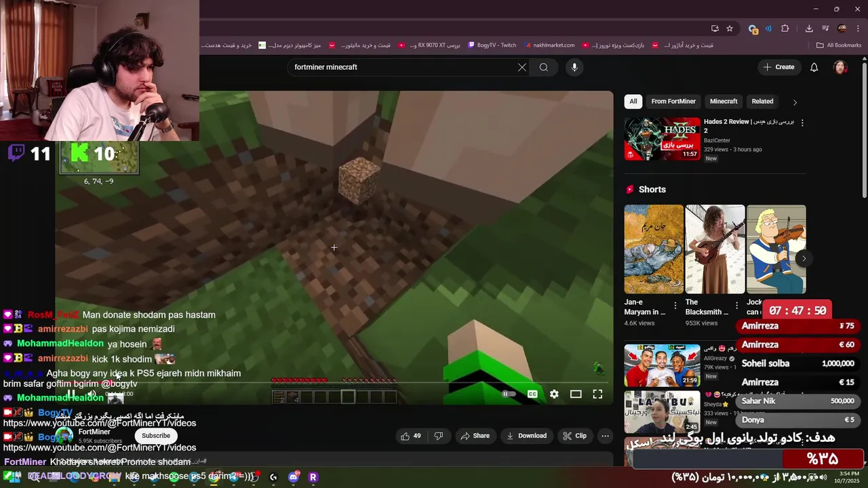This screenshot has width=868, height=488.
Task: Clear the YouTube search box with X
Action: point(521,67)
